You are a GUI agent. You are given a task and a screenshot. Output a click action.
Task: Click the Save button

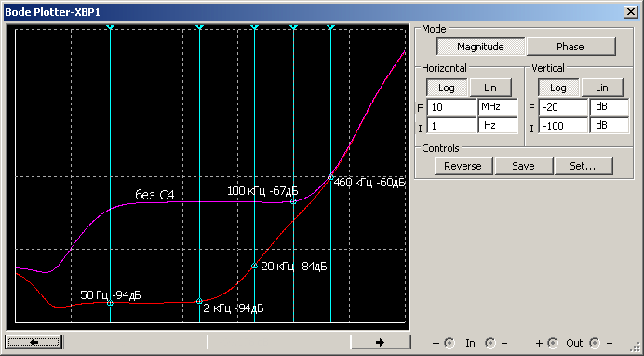(523, 166)
